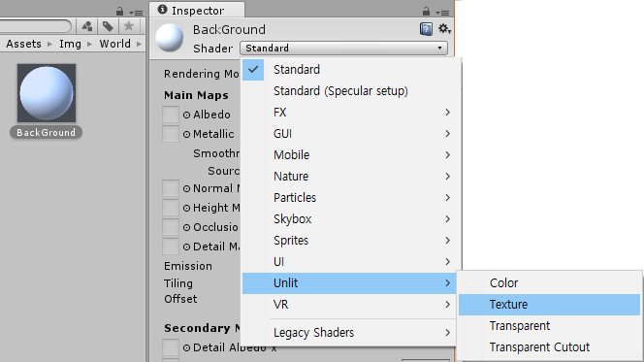Select the Metallic texture slot box
Viewport: 644px width, 362px height.
click(171, 134)
